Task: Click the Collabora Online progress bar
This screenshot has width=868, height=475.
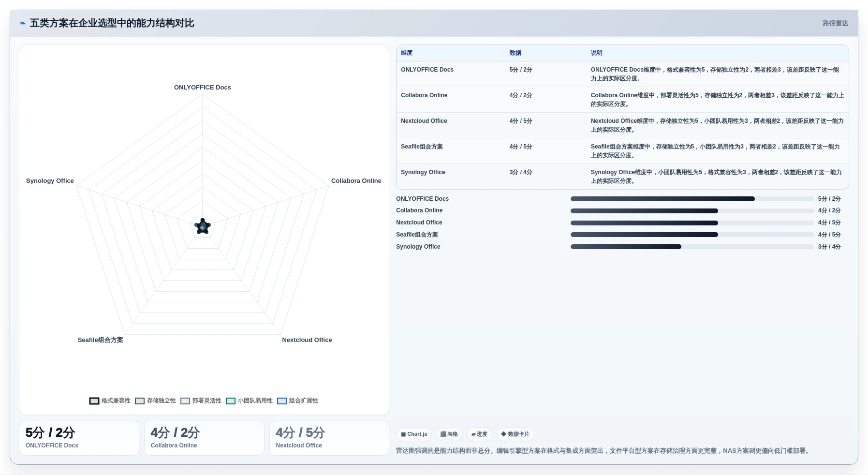Action: (x=692, y=211)
